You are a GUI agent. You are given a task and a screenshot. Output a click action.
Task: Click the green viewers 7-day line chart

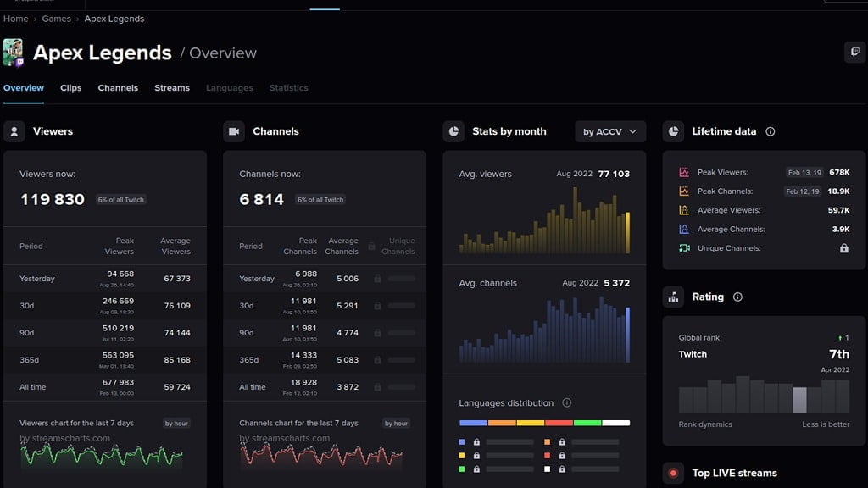[x=102, y=455]
